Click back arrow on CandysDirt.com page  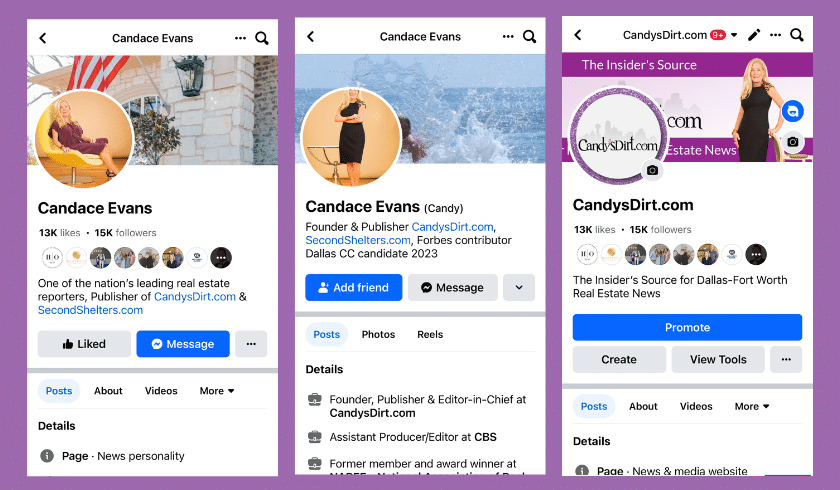(x=577, y=35)
